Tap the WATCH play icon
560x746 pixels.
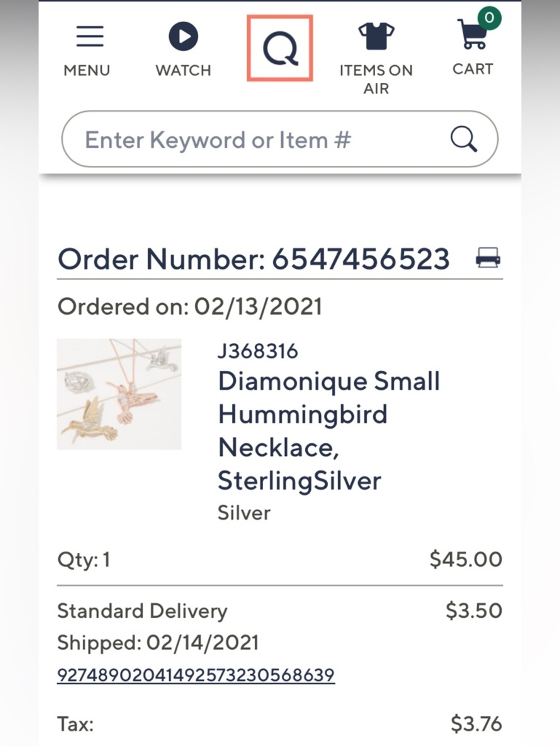183,36
